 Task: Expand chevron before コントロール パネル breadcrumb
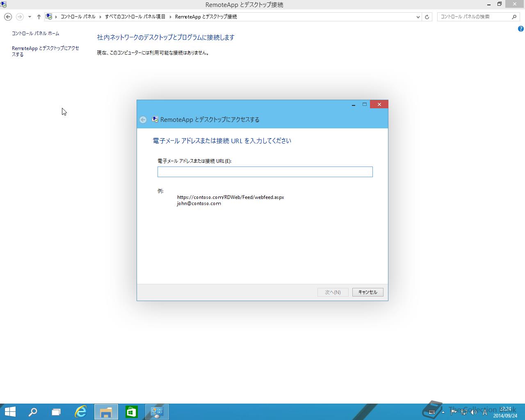pyautogui.click(x=56, y=17)
